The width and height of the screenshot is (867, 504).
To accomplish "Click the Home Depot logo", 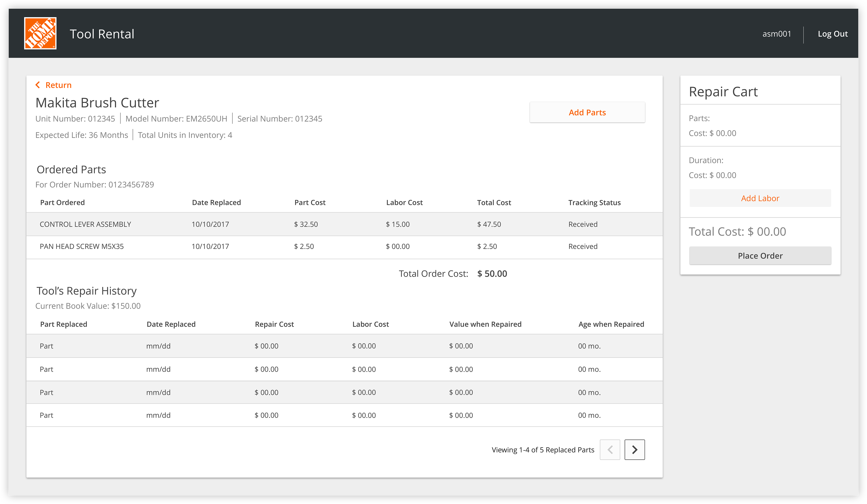I will [x=40, y=33].
